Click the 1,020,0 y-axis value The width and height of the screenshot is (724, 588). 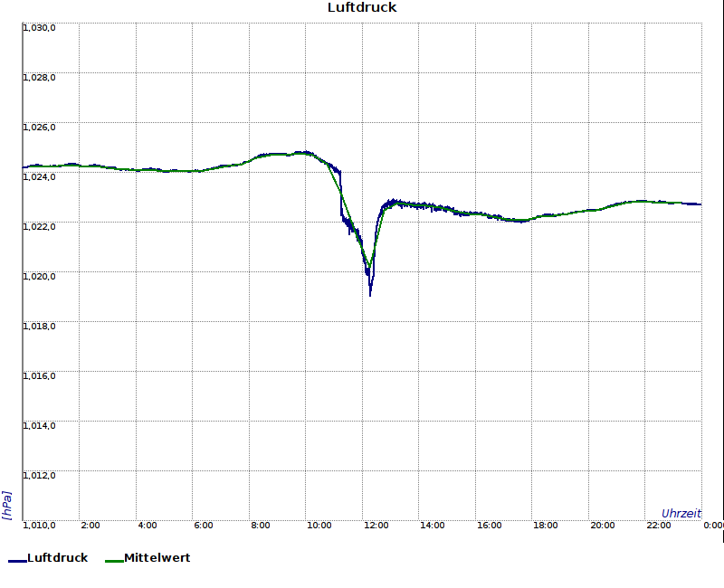[x=39, y=277]
